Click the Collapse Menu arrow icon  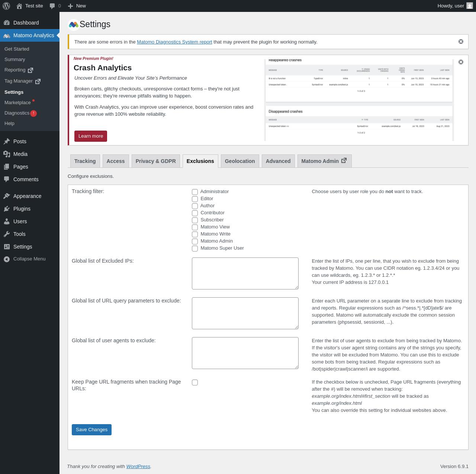[7, 259]
